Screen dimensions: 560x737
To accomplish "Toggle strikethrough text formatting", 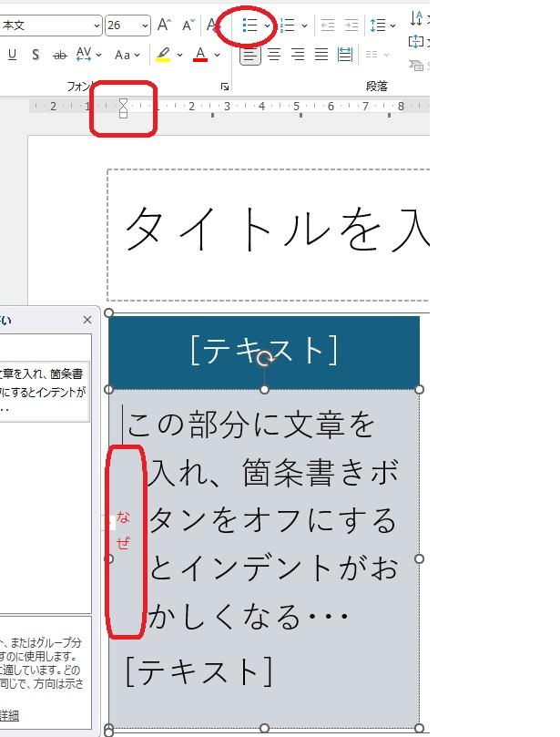I will click(60, 56).
